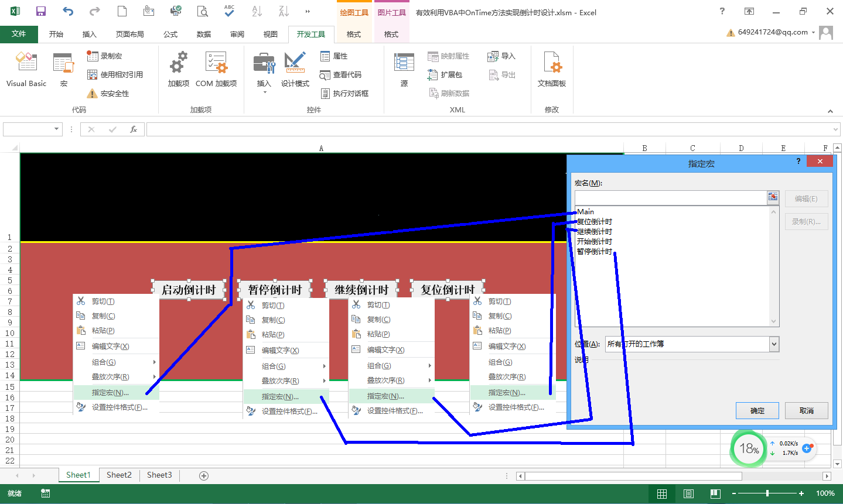Screen dimensions: 843x504
Task: Start 录制宏 macro recording
Action: coord(105,56)
